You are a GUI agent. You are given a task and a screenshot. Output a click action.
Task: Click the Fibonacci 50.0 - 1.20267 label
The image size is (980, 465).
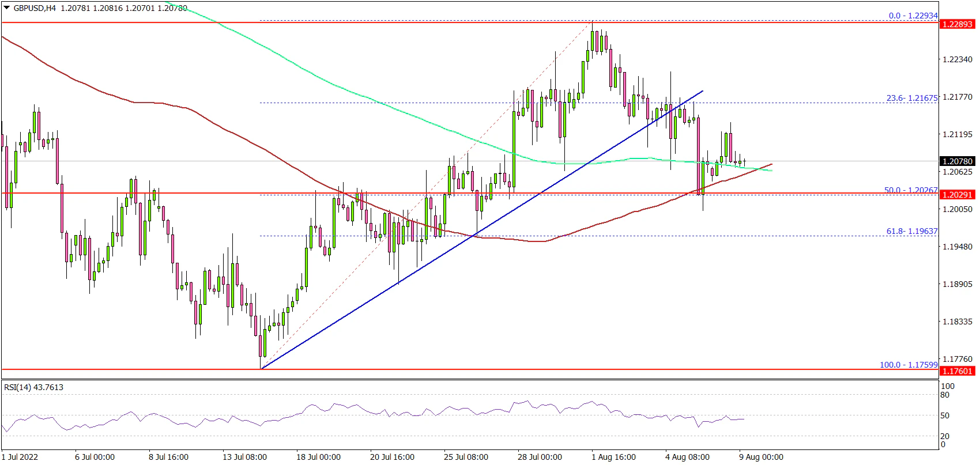(x=911, y=190)
